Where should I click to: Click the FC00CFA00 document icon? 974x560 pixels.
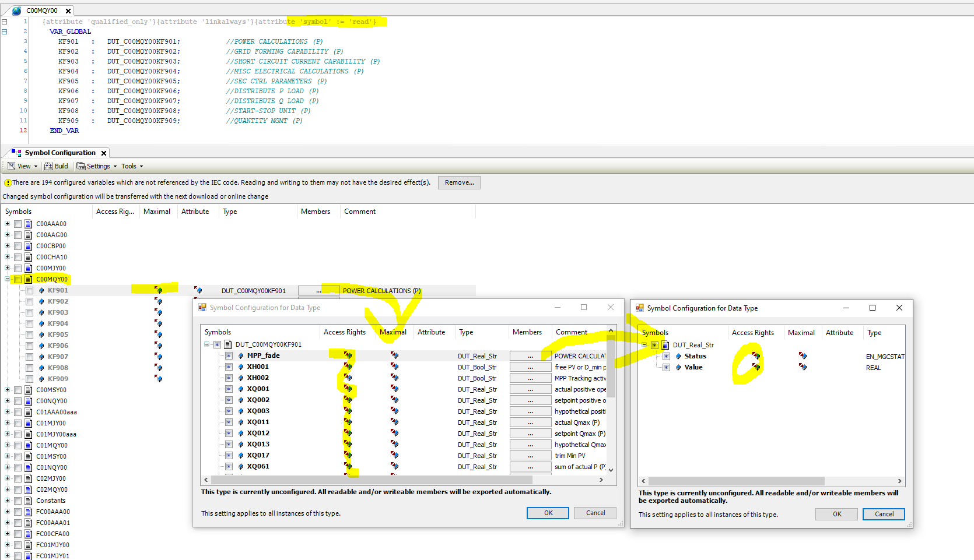click(x=29, y=534)
